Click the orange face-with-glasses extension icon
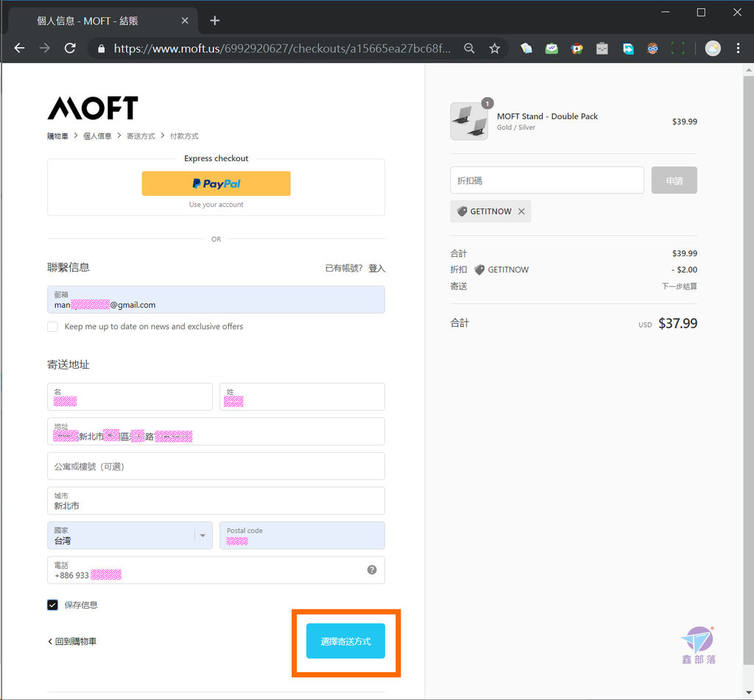754x700 pixels. [652, 48]
